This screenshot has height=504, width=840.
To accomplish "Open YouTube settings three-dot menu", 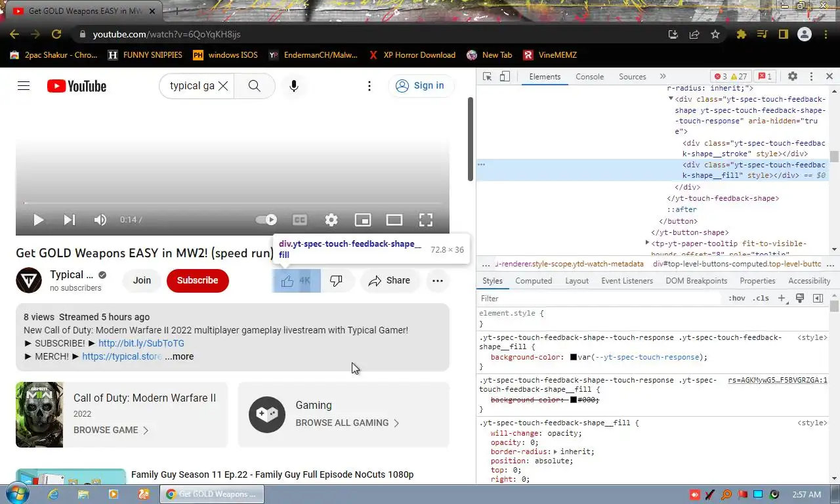I will coord(369,86).
